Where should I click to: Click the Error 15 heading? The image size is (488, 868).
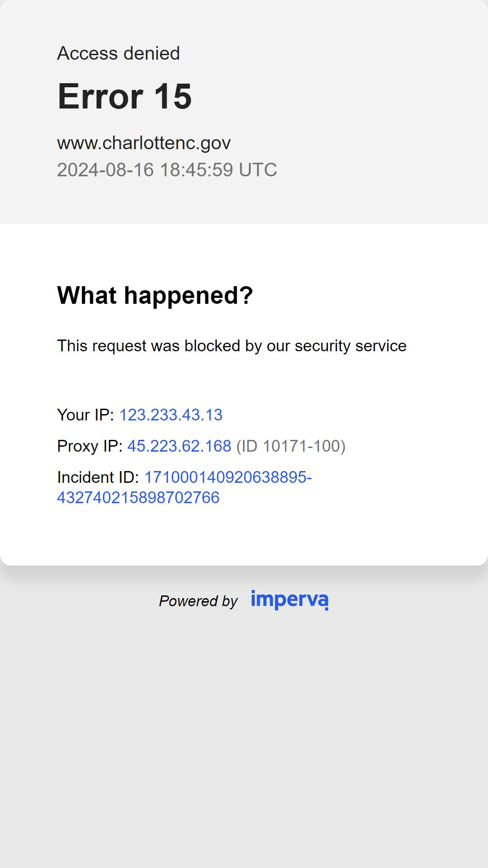click(x=125, y=96)
